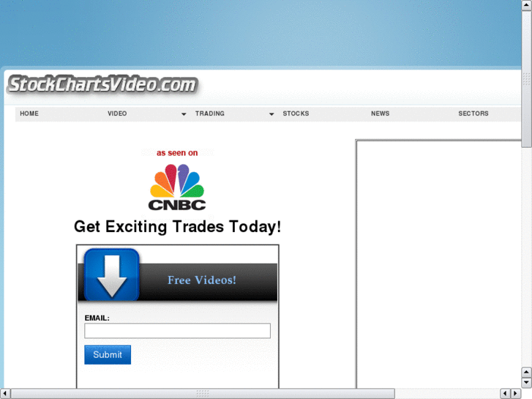Viewport: 532px width, 399px height.
Task: Go to the SECTORS menu item
Action: (473, 113)
